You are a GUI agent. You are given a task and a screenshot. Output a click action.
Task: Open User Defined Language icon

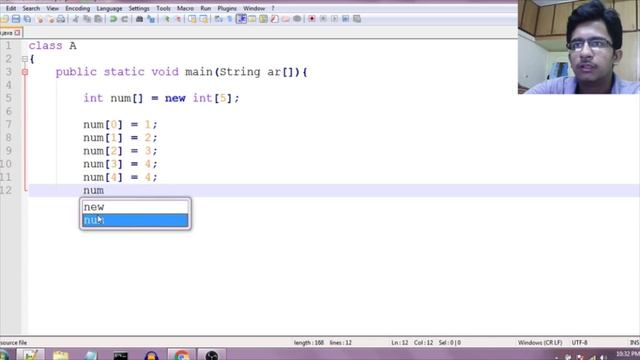click(x=252, y=19)
